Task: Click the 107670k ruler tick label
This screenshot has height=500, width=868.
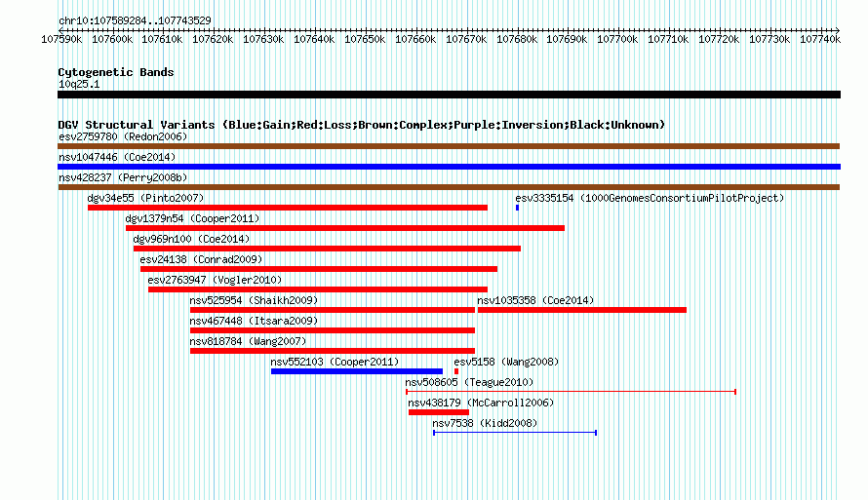Action: coord(466,40)
